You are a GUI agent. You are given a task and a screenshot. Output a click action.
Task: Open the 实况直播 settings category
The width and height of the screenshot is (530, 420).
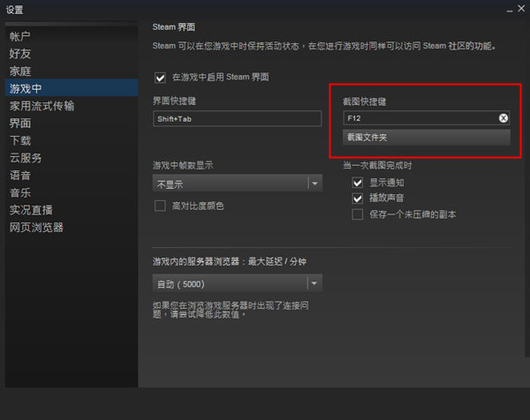pyautogui.click(x=72, y=210)
